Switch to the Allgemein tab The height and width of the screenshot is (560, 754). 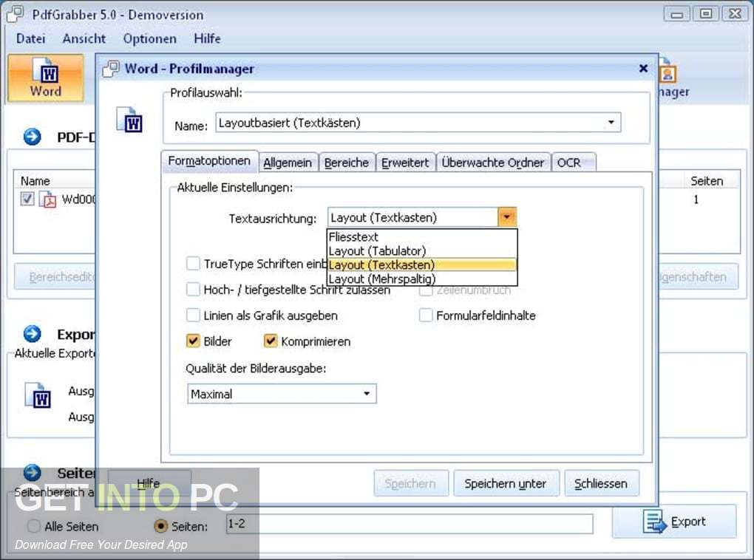(x=288, y=163)
